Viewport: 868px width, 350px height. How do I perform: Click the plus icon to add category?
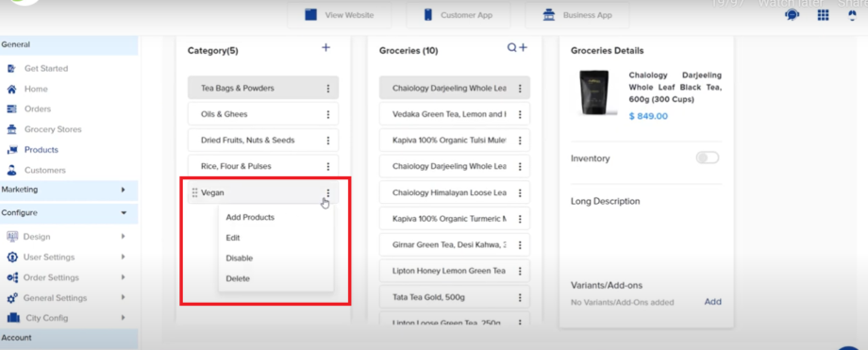pyautogui.click(x=326, y=47)
